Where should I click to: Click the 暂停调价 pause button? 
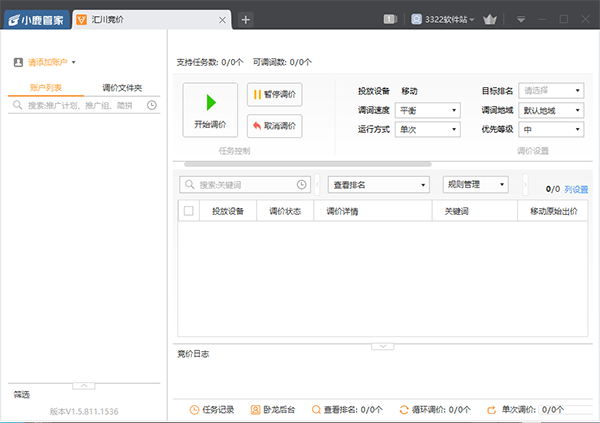(274, 95)
